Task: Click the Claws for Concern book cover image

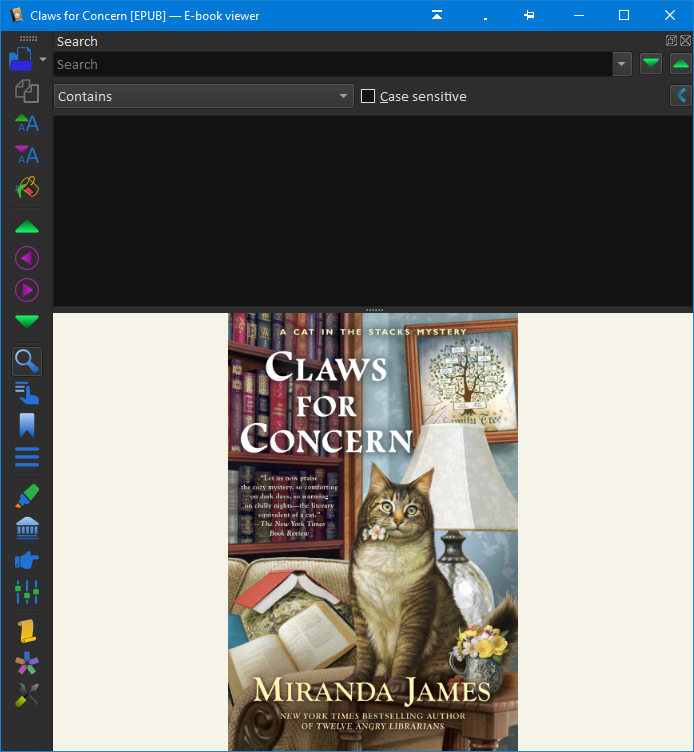Action: click(373, 532)
